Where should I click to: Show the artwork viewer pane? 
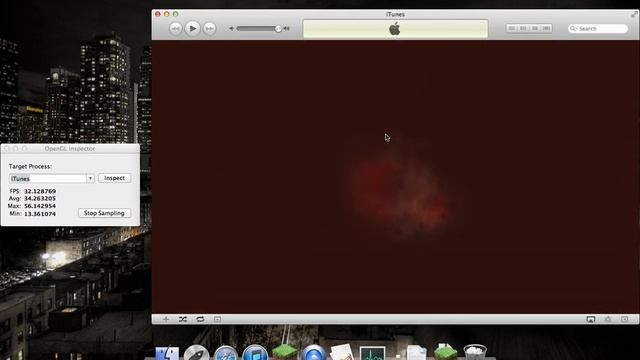(x=217, y=319)
